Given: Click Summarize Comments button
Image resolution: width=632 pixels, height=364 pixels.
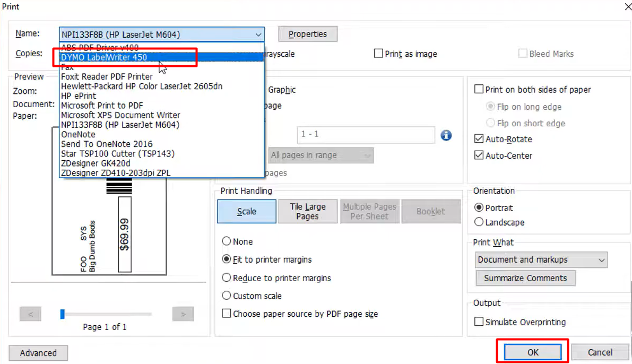Looking at the screenshot, I should [x=525, y=278].
